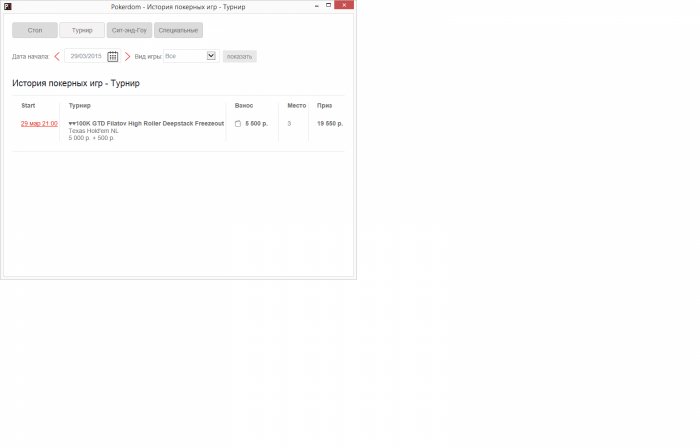
Task: Expand the Вид игры dropdown arrow
Action: 211,56
